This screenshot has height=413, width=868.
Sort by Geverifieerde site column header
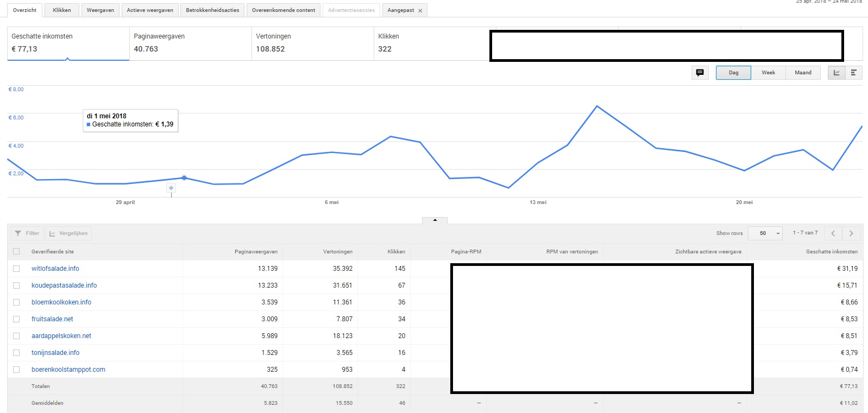point(53,252)
